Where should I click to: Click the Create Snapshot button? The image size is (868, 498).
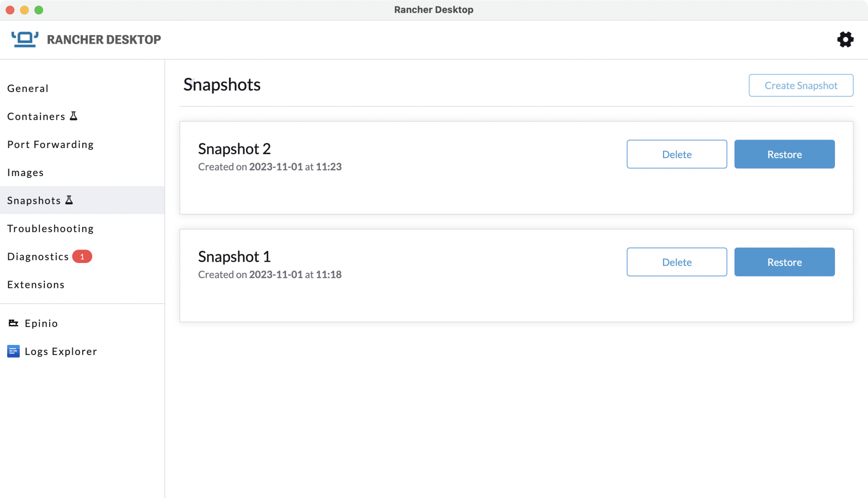tap(801, 85)
